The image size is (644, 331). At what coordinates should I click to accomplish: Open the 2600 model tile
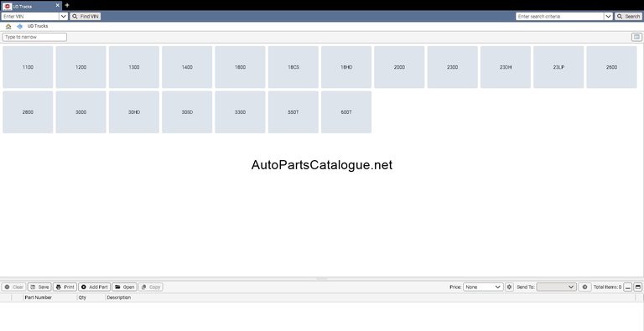click(611, 67)
